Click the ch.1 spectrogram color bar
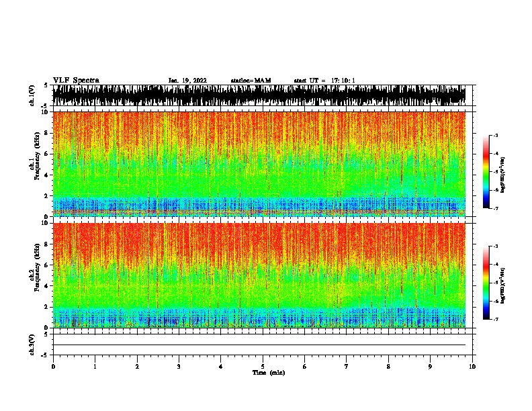532x411 pixels. 486,172
